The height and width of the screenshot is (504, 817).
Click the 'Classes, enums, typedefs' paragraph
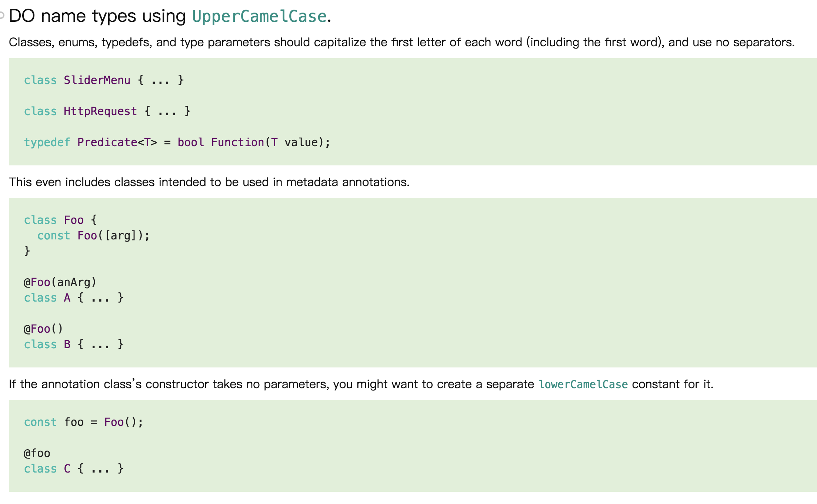click(401, 42)
